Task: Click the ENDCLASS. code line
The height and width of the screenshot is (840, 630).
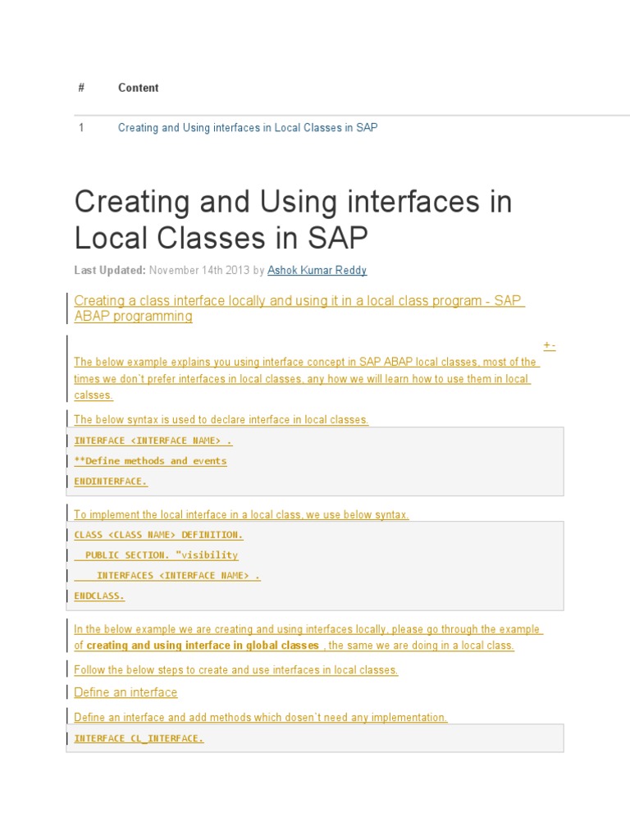Action: tap(99, 596)
